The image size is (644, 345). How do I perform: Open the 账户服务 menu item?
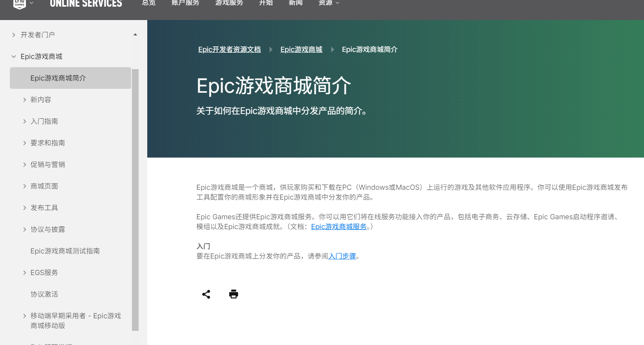[185, 3]
